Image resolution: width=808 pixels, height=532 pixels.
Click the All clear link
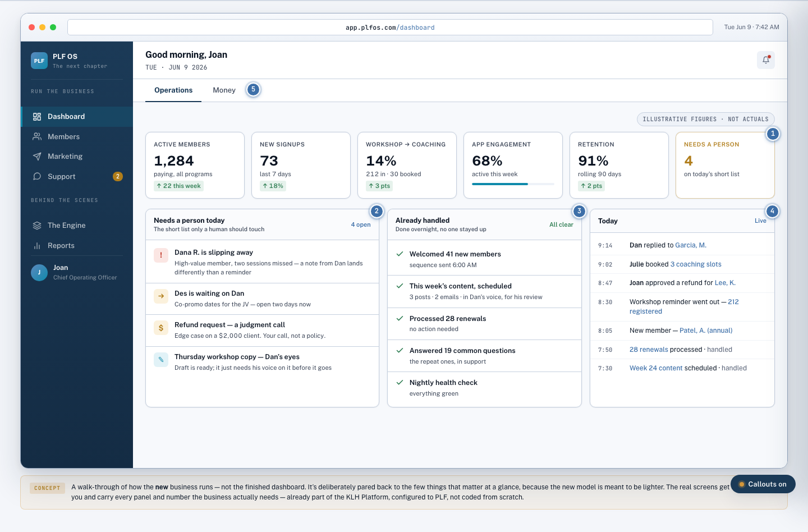[561, 224]
